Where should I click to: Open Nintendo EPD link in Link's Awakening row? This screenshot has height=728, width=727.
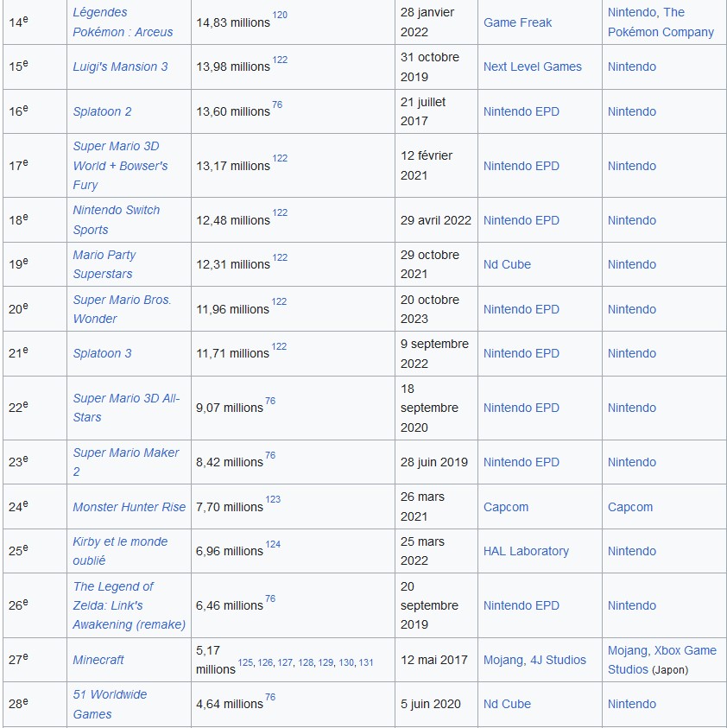522,605
